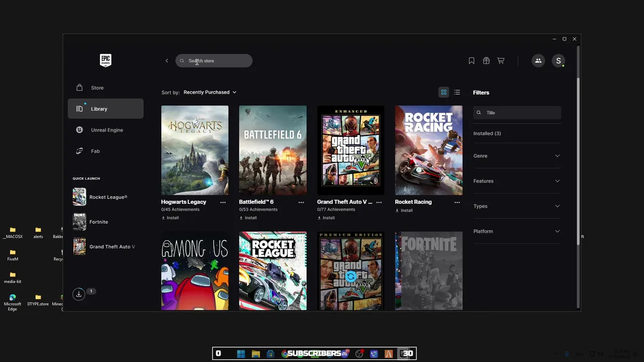The image size is (644, 362).
Task: Open OBS Studio from the taskbar
Action: coord(359,353)
